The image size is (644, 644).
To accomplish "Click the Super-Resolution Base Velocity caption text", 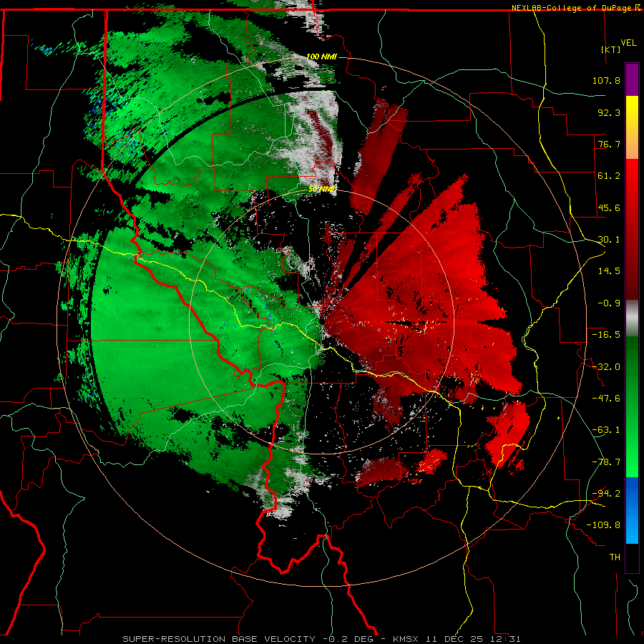I will (219, 639).
